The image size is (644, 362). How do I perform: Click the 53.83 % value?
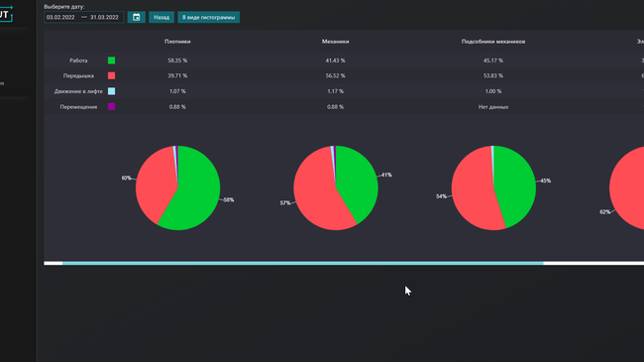click(493, 75)
